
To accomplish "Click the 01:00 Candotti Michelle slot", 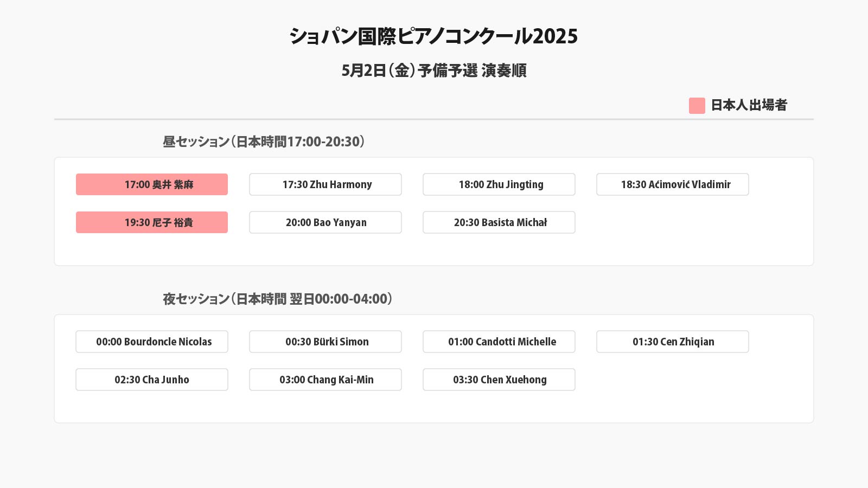I will (x=499, y=342).
